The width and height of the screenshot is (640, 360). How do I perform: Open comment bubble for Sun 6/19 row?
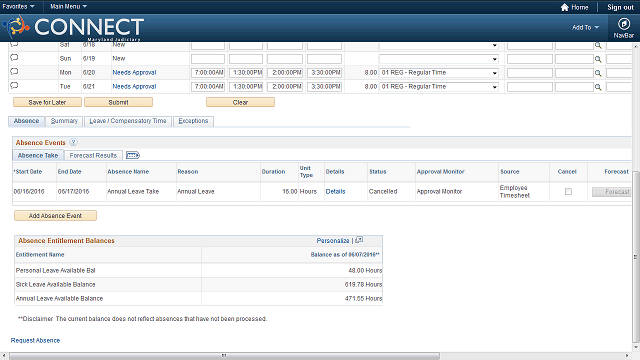pyautogui.click(x=14, y=58)
